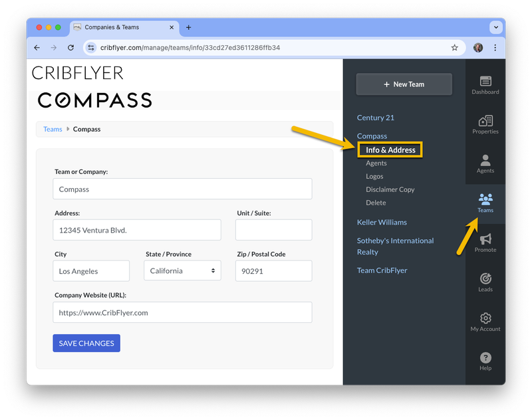Click the CribFlyer logo
Image resolution: width=532 pixels, height=420 pixels.
pyautogui.click(x=78, y=73)
